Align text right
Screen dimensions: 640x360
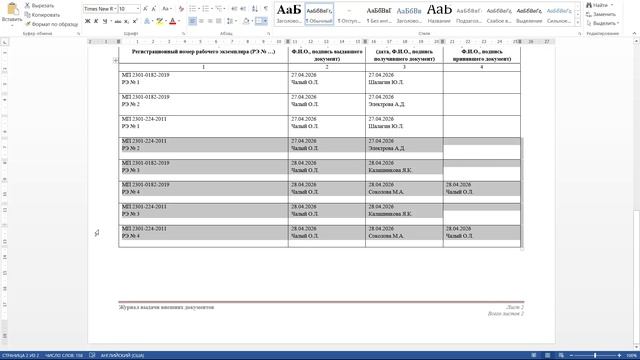(x=210, y=21)
